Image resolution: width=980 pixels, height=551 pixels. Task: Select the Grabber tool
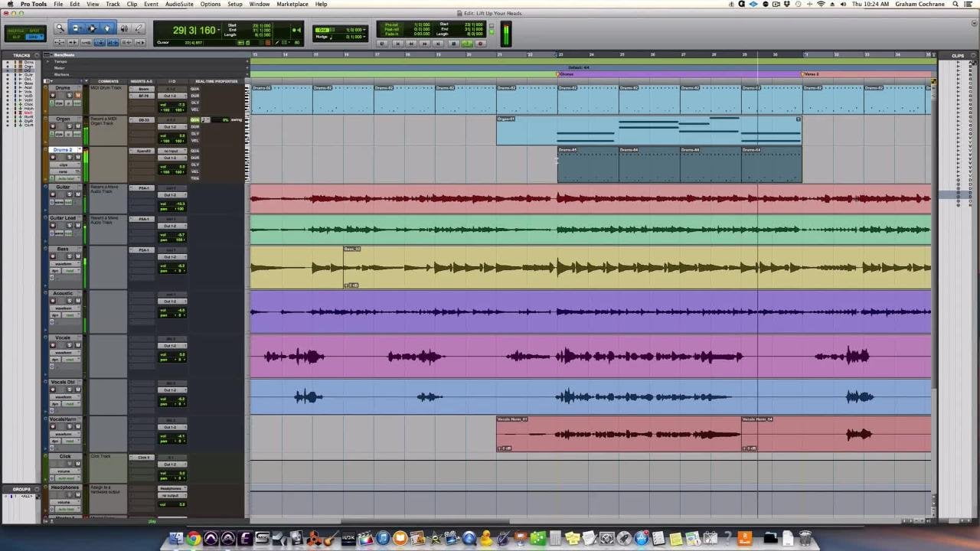(x=107, y=28)
